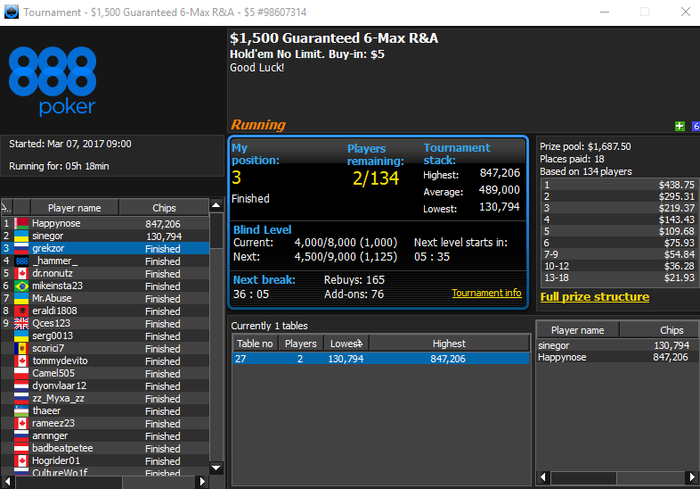Viewport: 700px width, 489px height.
Task: Click the blue 6-max table icon
Action: (x=696, y=126)
